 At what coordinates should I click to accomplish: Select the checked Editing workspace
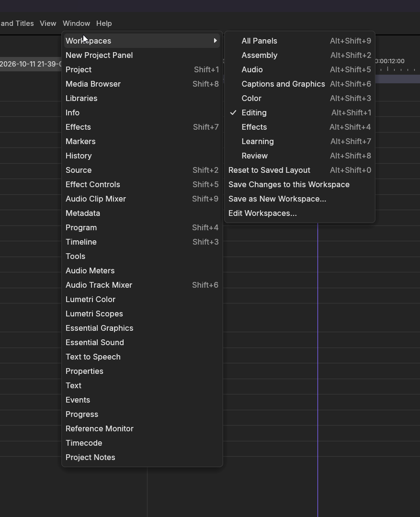[x=300, y=112]
